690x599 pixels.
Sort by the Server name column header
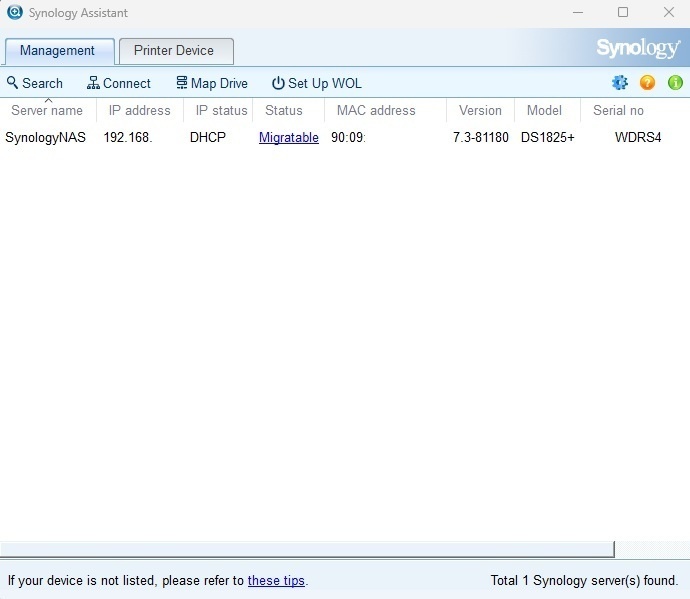coord(48,110)
